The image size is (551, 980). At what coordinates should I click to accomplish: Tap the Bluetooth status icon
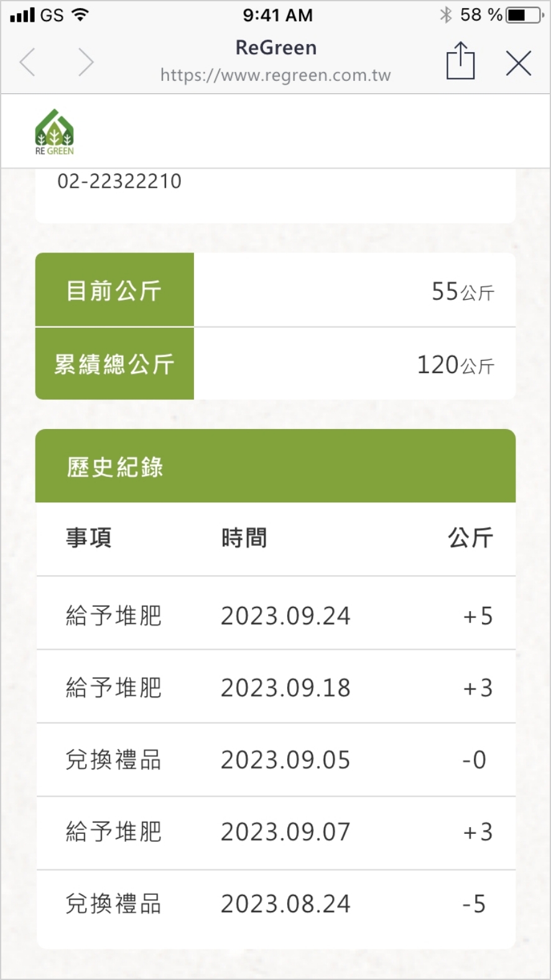pyautogui.click(x=445, y=15)
